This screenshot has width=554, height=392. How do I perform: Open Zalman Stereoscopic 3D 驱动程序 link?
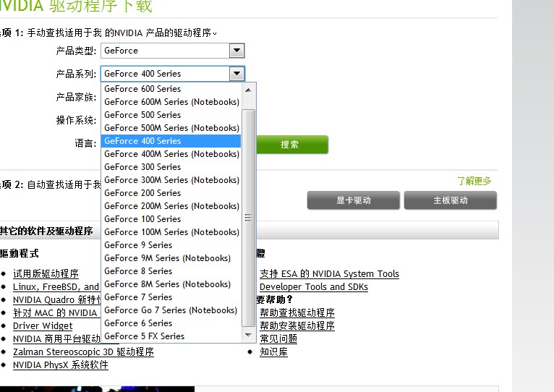point(83,352)
